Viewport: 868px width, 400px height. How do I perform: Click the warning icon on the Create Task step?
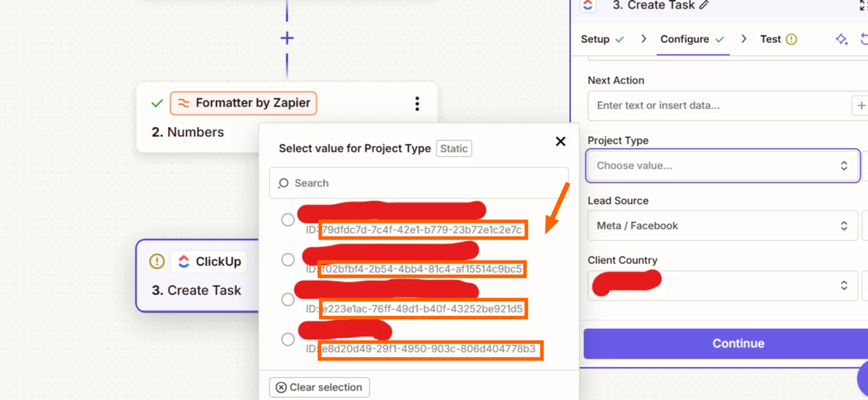[157, 261]
